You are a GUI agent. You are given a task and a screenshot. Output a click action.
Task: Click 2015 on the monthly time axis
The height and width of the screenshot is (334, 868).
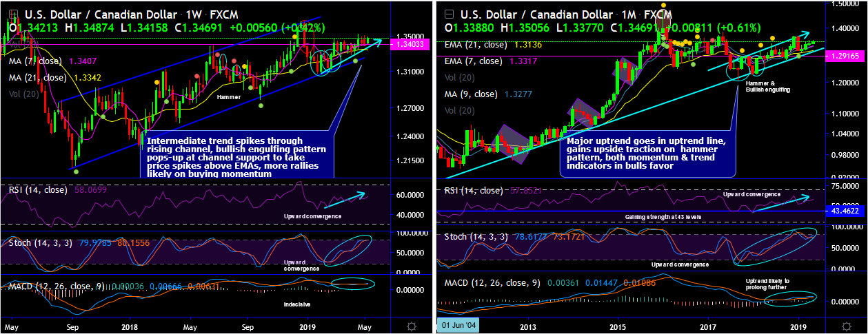(x=618, y=326)
